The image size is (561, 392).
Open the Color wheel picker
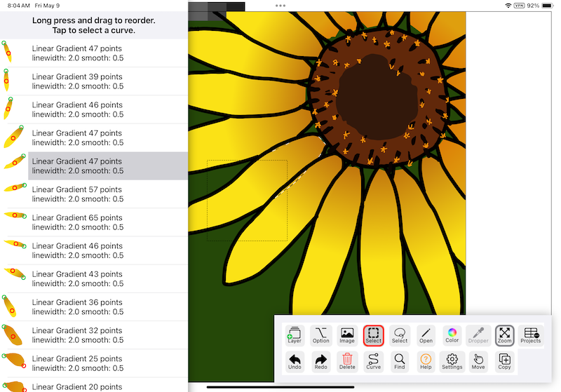click(x=452, y=335)
